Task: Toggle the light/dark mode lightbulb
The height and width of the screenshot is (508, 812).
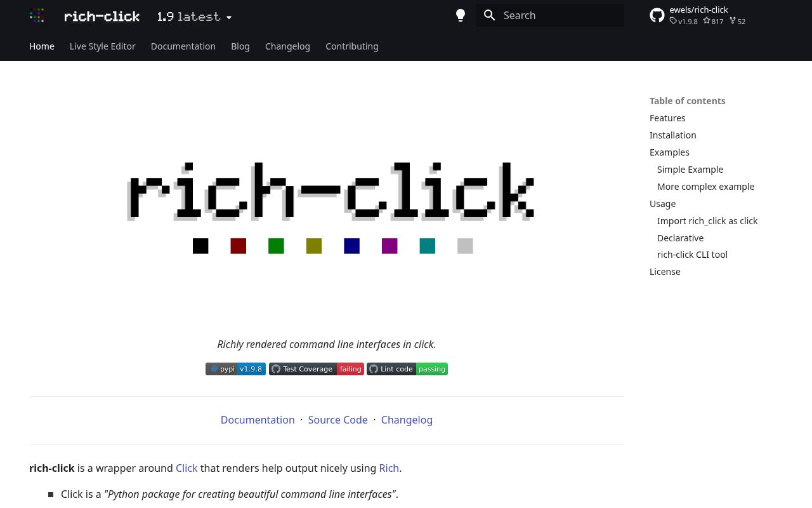Action: [461, 15]
